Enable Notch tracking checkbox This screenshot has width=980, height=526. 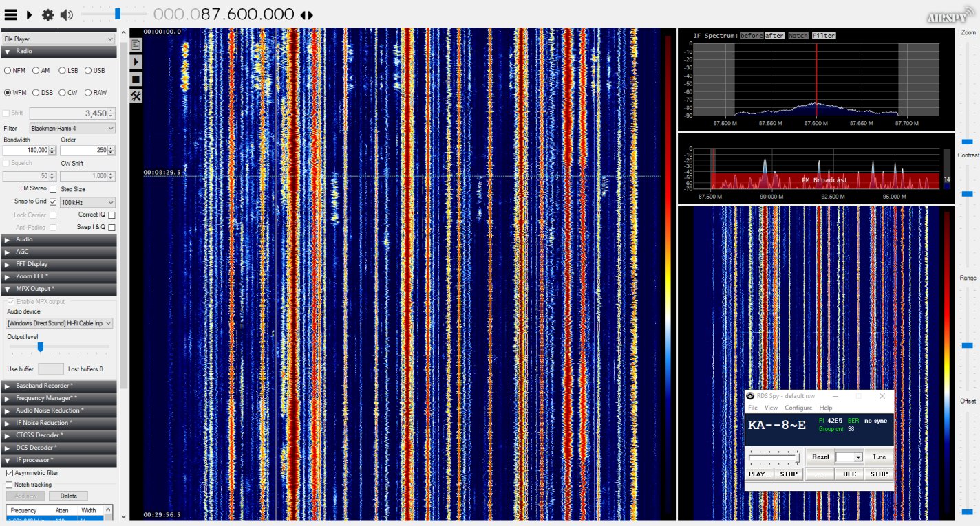[x=9, y=485]
